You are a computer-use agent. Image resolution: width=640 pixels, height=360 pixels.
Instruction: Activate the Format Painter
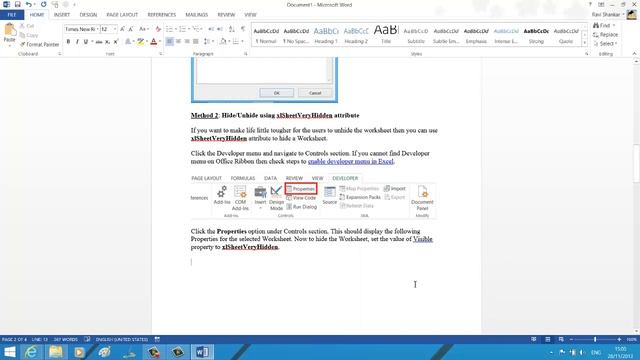(40, 44)
